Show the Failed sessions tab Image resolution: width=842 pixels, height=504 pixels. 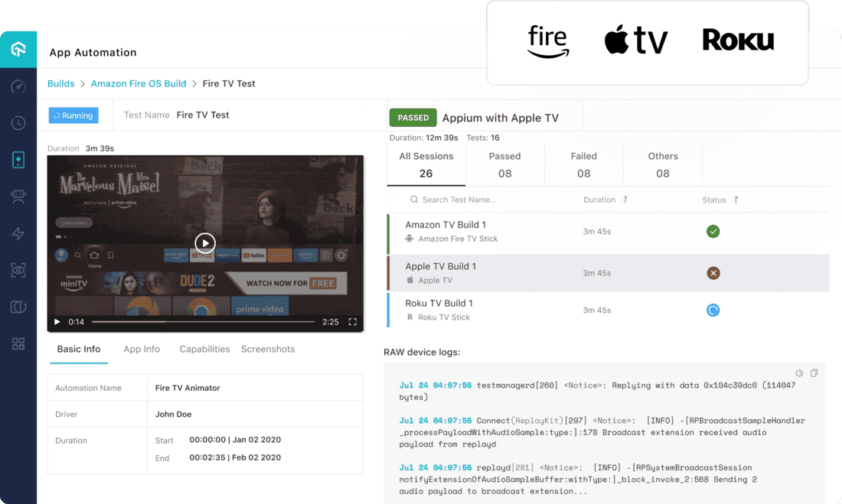583,164
